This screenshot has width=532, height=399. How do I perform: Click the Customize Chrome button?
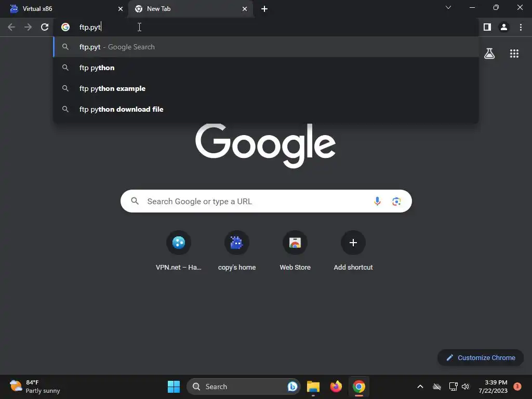click(x=481, y=357)
